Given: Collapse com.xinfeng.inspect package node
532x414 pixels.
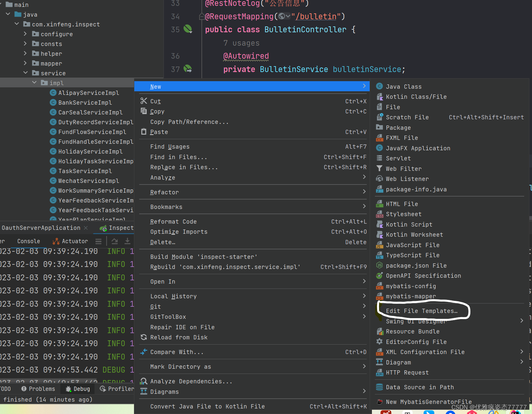Looking at the screenshot, I should [x=17, y=24].
